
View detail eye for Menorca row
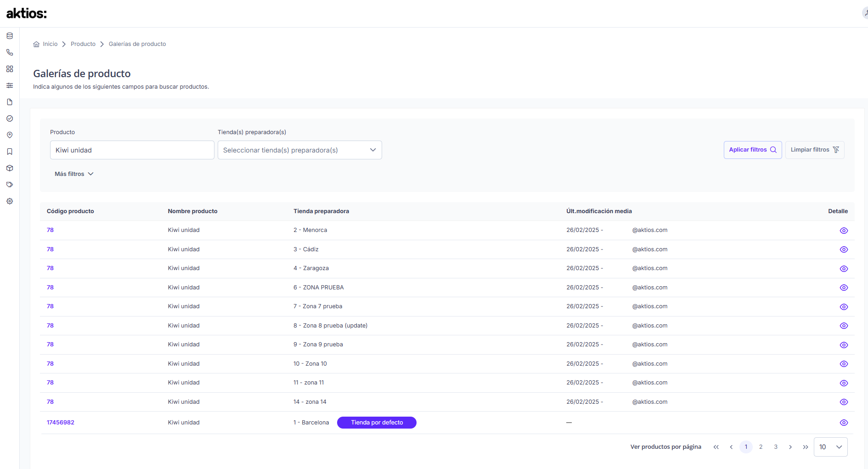click(844, 231)
